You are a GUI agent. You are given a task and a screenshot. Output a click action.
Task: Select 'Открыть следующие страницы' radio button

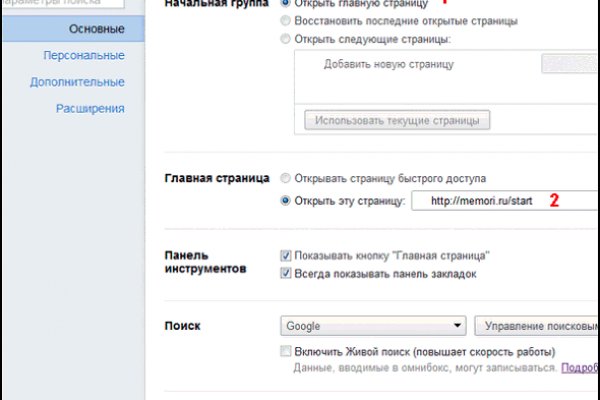point(287,39)
